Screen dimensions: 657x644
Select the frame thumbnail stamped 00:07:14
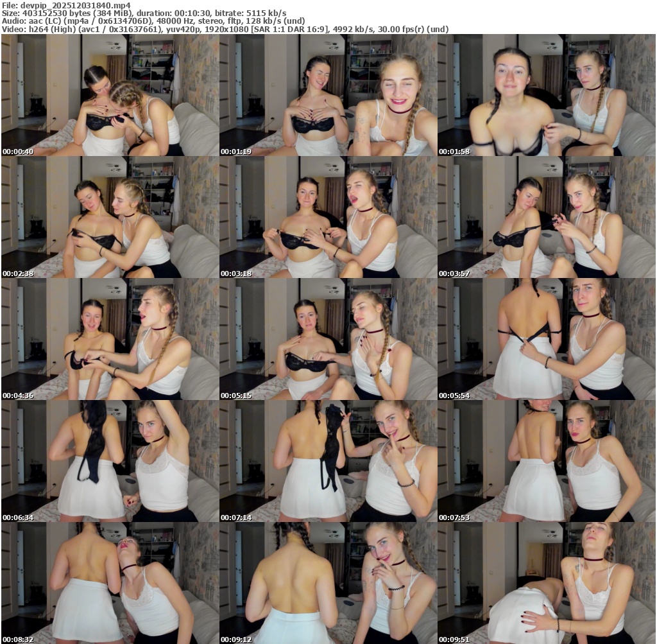click(328, 461)
